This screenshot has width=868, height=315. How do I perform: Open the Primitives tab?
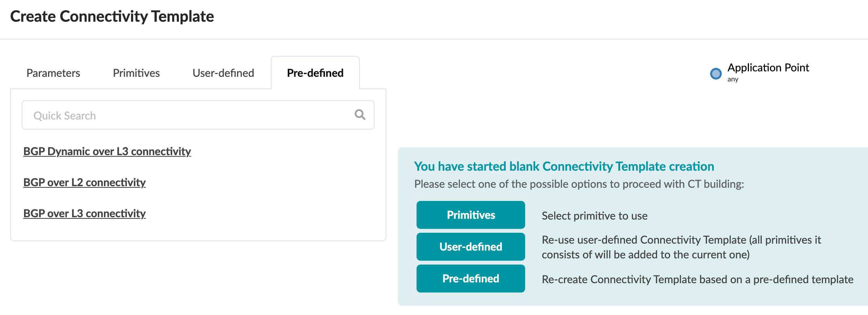click(x=136, y=73)
